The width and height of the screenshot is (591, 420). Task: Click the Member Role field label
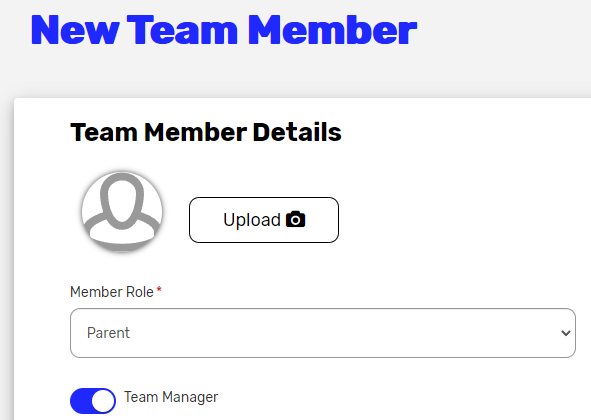pyautogui.click(x=112, y=292)
